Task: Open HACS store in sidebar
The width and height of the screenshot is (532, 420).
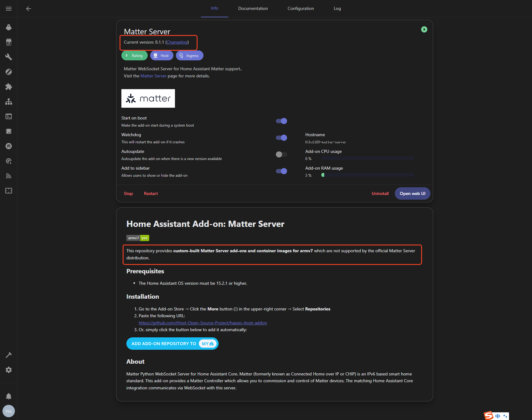Action: [x=9, y=42]
